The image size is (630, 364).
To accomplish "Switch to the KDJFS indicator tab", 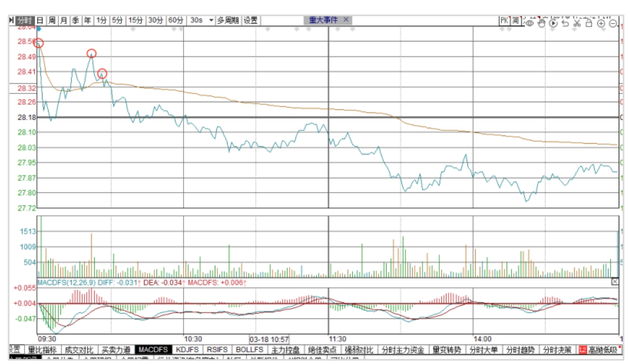I will [x=187, y=350].
